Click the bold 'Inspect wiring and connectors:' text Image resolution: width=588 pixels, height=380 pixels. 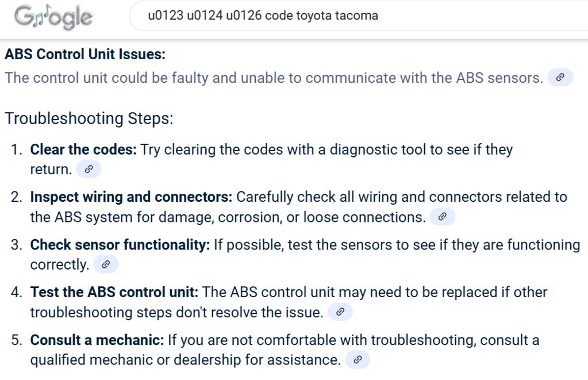[131, 197]
